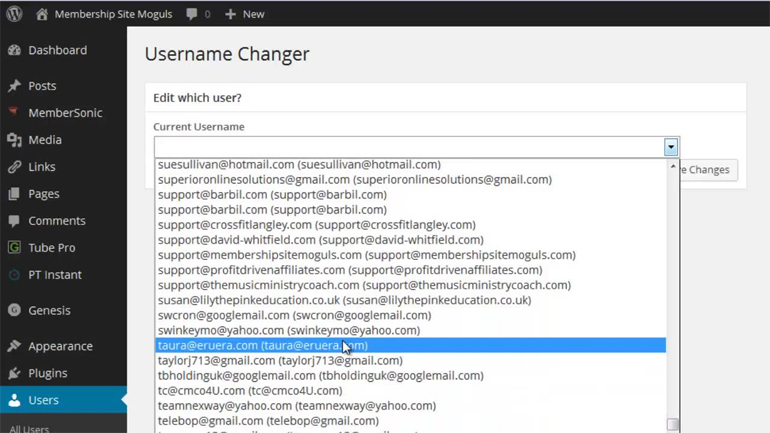
Task: Click the Media library icon
Action: click(14, 140)
